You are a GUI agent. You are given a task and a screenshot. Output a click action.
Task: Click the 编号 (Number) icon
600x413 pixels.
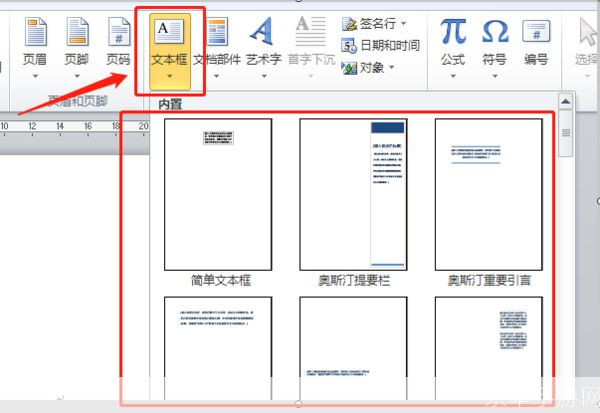point(536,31)
